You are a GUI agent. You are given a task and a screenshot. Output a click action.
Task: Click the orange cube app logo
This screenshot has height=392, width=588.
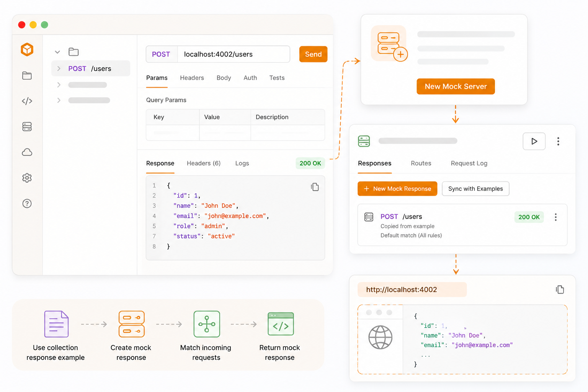[x=27, y=50]
